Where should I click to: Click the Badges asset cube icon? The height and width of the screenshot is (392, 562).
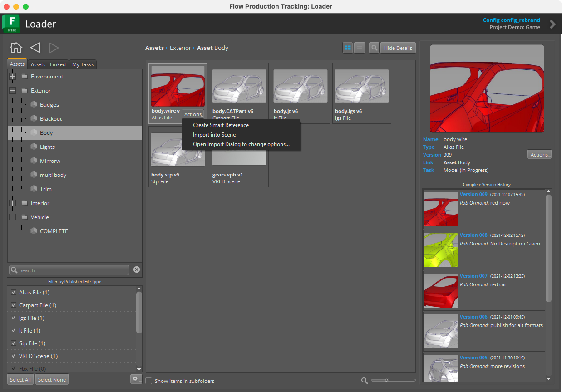point(34,104)
